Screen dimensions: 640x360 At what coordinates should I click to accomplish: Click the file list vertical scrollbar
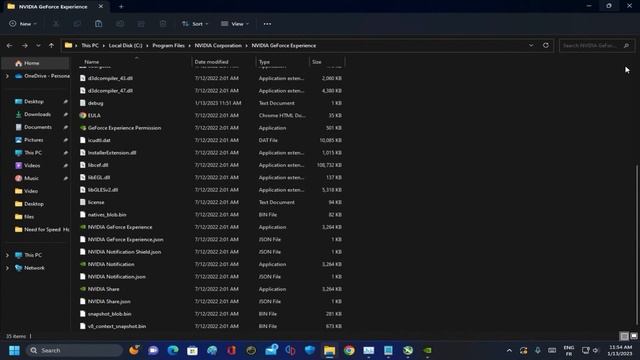tap(637, 245)
